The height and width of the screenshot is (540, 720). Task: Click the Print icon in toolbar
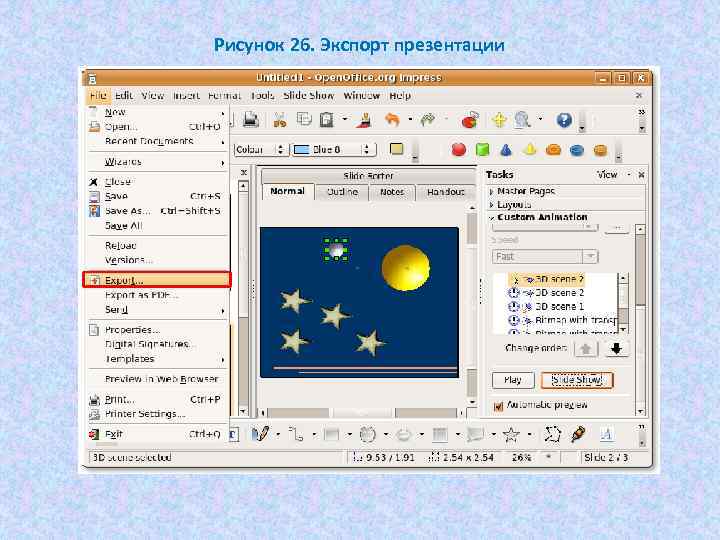[x=251, y=120]
